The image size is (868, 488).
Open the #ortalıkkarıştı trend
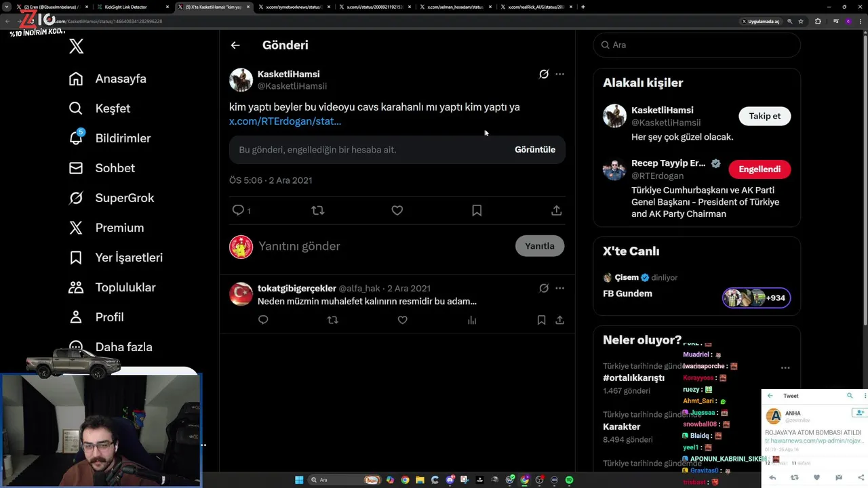tap(633, 378)
